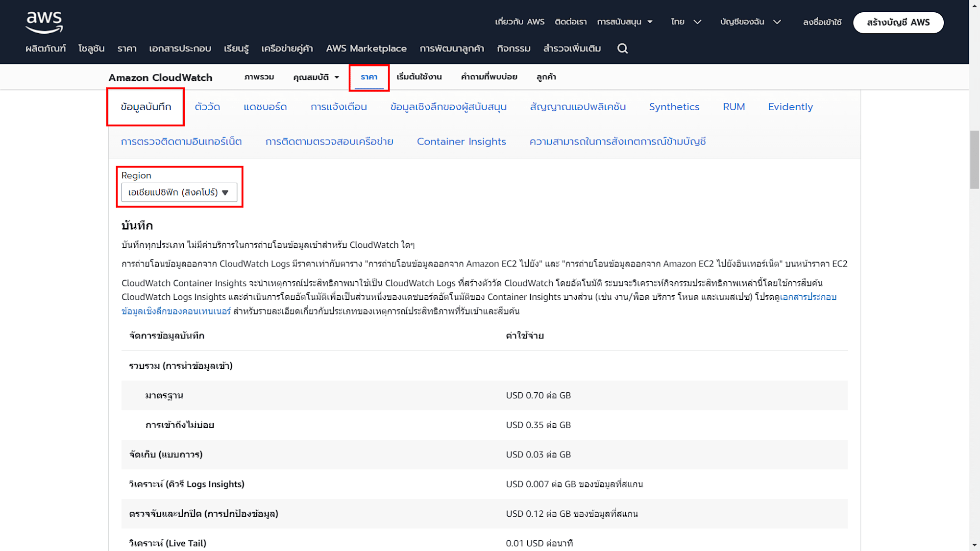This screenshot has height=551, width=980.
Task: Open AWS Marketplace menu
Action: click(366, 48)
